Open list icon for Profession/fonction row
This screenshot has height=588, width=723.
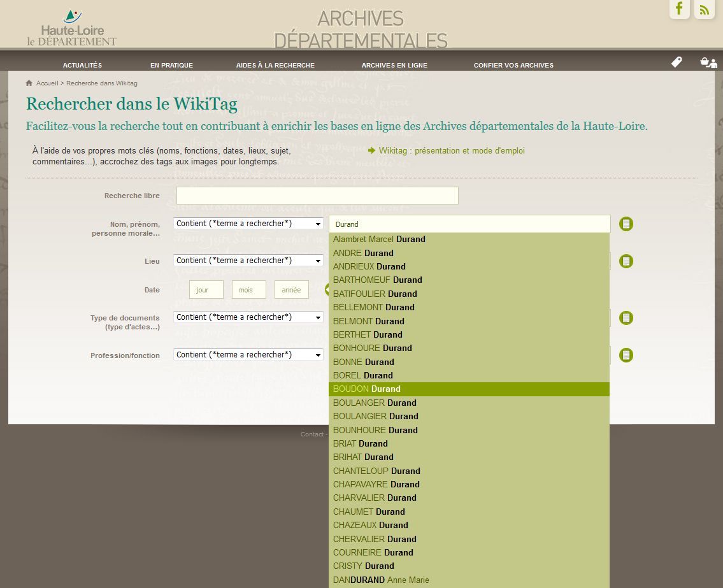pyautogui.click(x=626, y=355)
